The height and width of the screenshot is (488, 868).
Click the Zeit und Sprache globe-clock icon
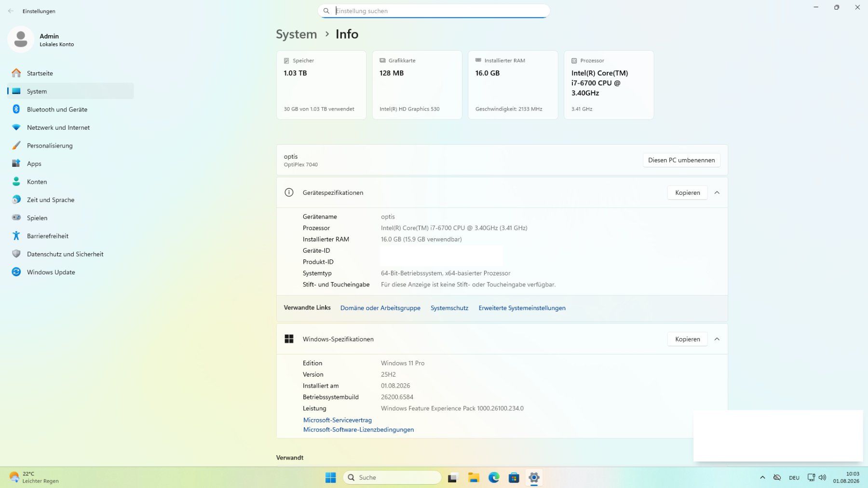[x=16, y=200]
